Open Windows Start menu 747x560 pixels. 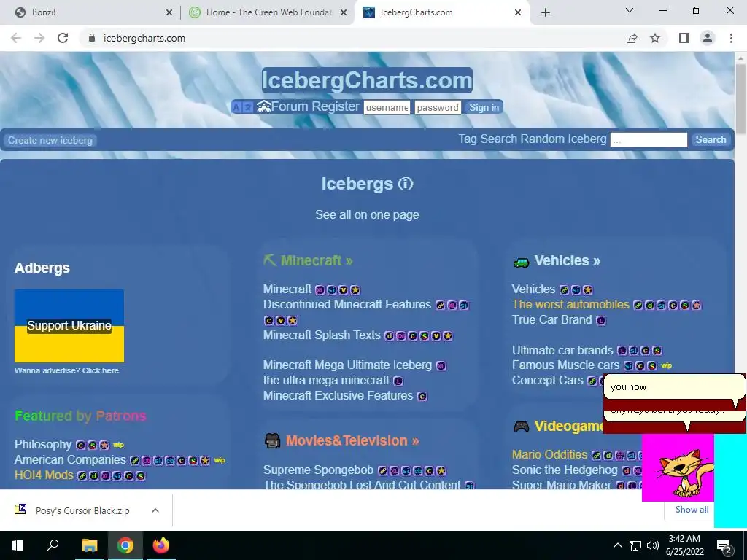(18, 545)
